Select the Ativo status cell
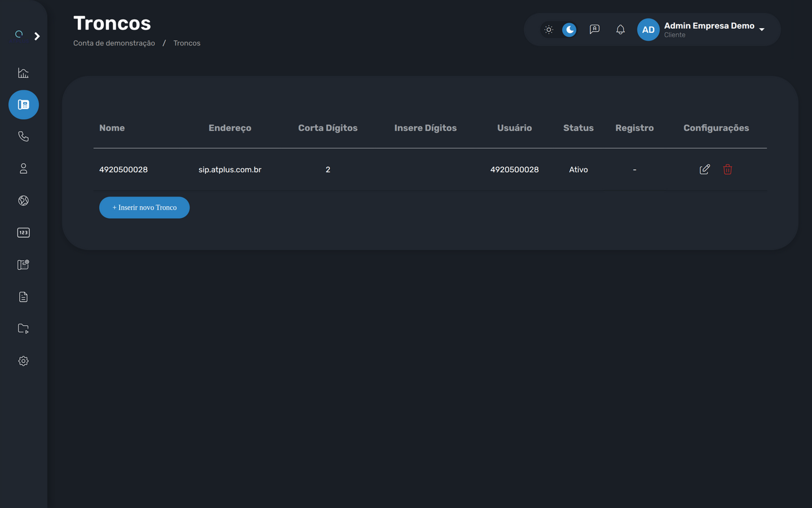The height and width of the screenshot is (508, 812). 579,169
